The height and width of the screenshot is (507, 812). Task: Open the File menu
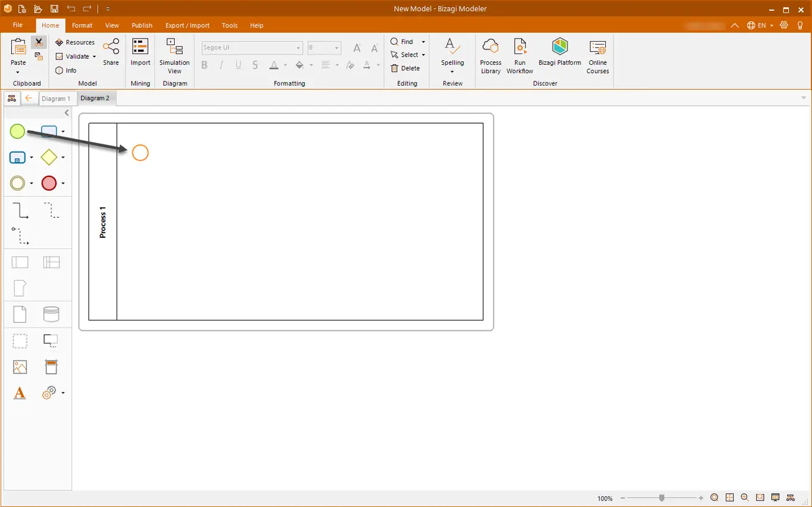point(18,26)
